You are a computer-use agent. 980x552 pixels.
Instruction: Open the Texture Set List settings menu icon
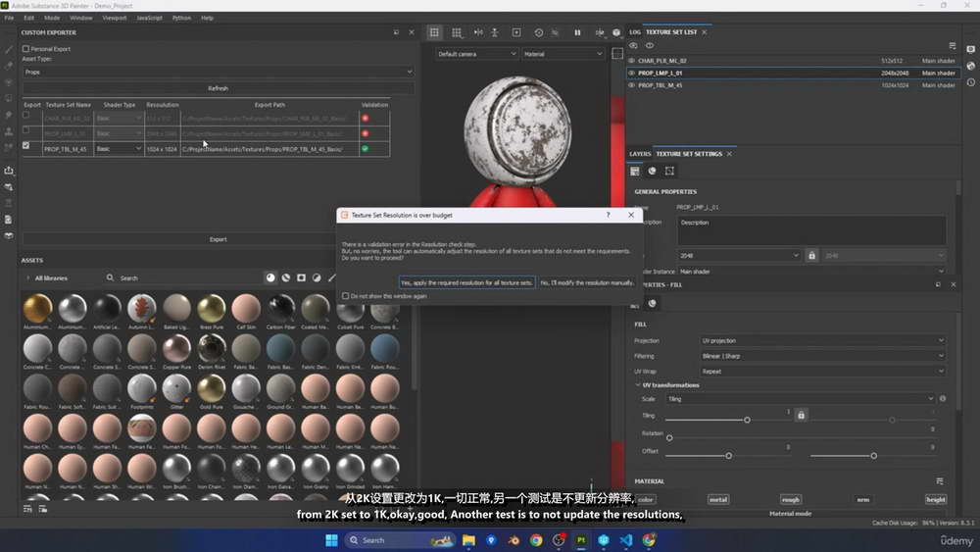(952, 46)
